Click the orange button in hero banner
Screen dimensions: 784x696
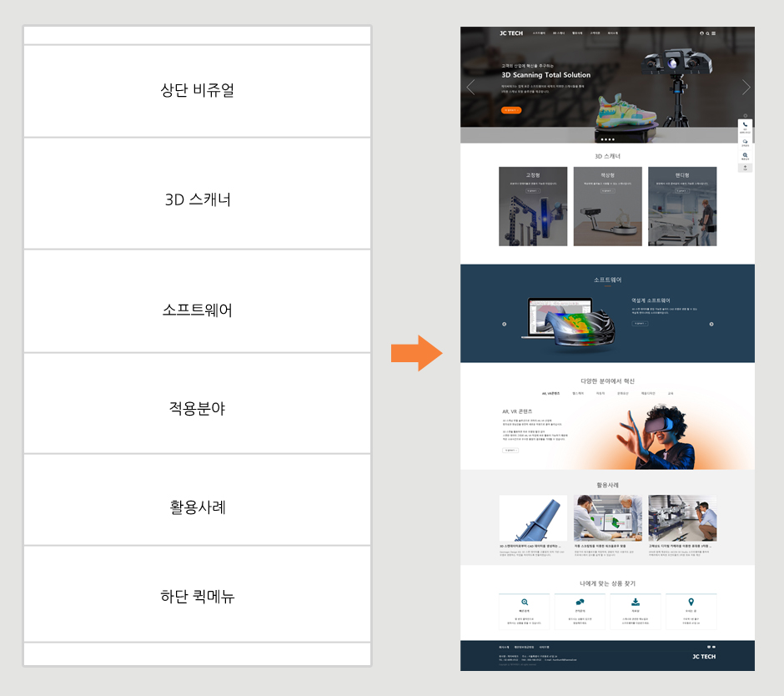511,109
